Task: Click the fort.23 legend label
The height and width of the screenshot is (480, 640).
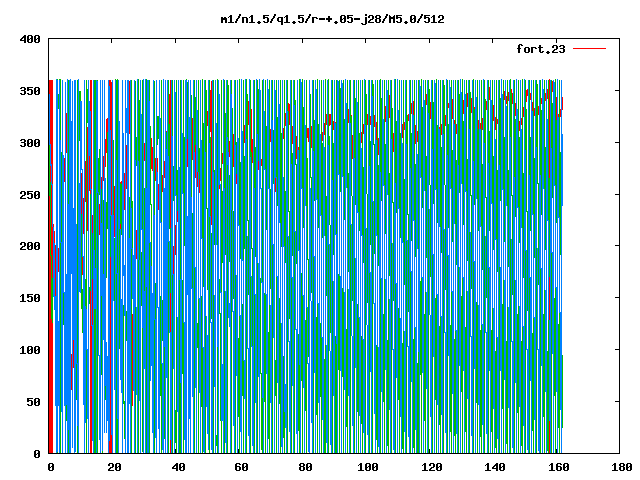Action: [x=541, y=49]
